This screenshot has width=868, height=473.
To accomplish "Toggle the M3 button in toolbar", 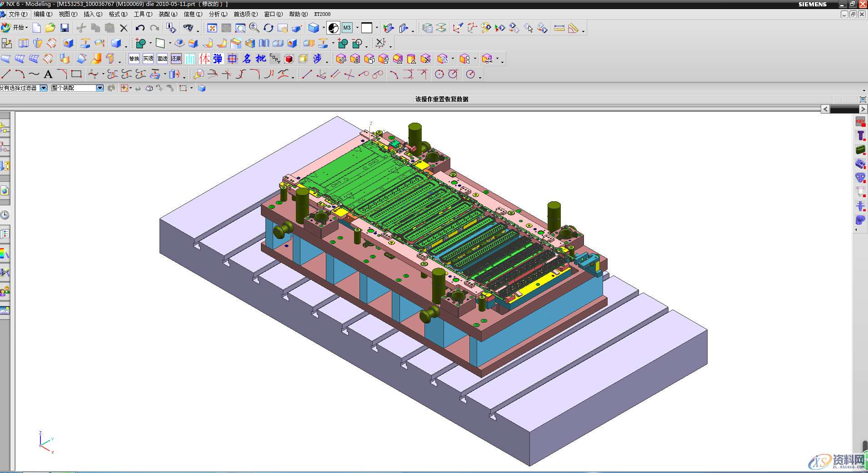I will coord(347,28).
